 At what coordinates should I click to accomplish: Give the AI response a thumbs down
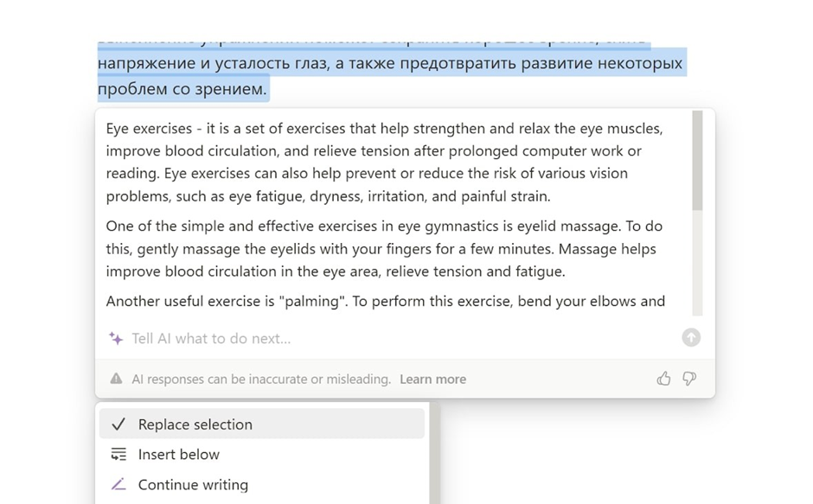[689, 379]
